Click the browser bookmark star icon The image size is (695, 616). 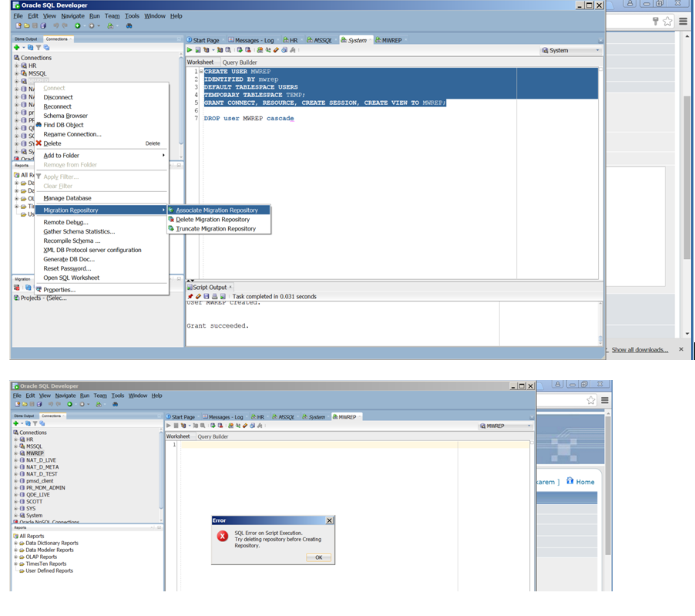pos(667,22)
